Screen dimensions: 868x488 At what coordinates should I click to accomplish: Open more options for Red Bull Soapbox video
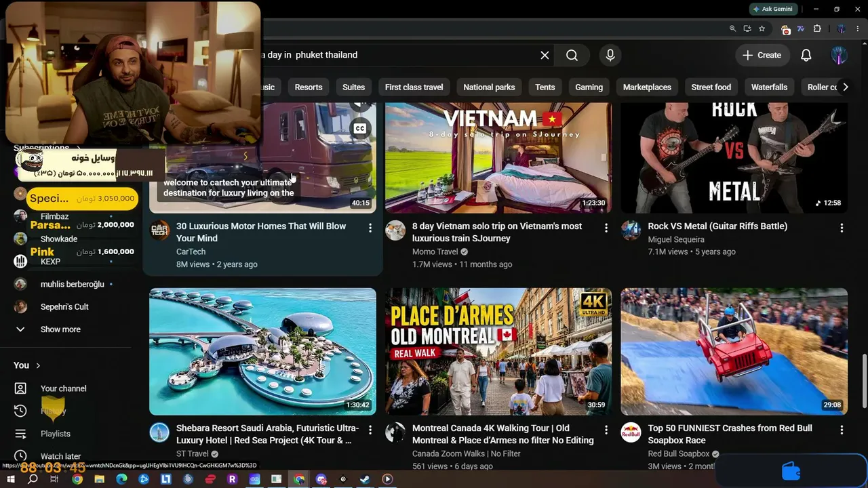coord(842,430)
